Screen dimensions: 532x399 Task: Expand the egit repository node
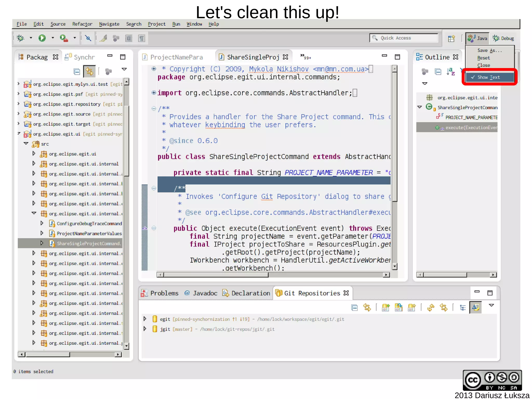pos(145,319)
